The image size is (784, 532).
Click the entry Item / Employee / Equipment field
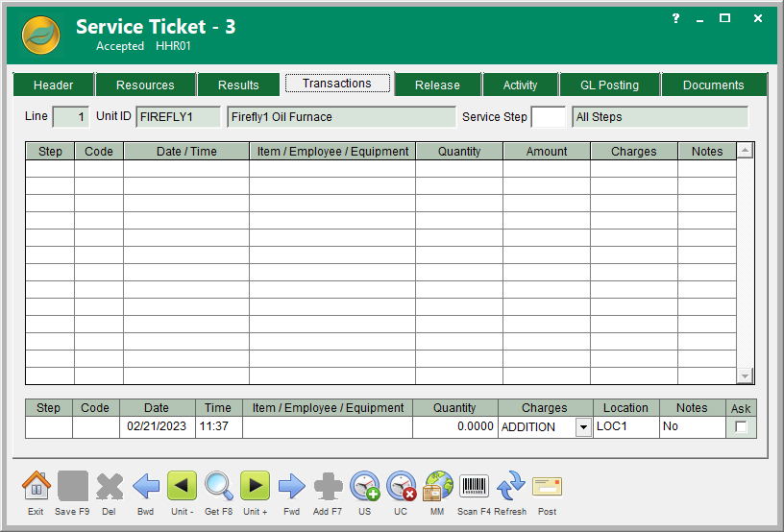pos(328,427)
